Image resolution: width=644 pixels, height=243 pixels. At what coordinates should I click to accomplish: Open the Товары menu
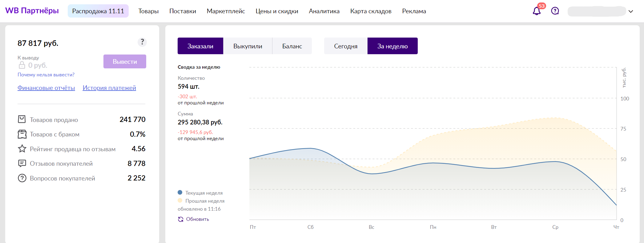(148, 11)
